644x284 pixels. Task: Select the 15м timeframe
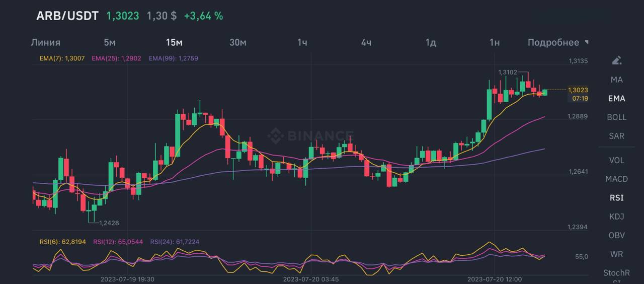click(174, 42)
